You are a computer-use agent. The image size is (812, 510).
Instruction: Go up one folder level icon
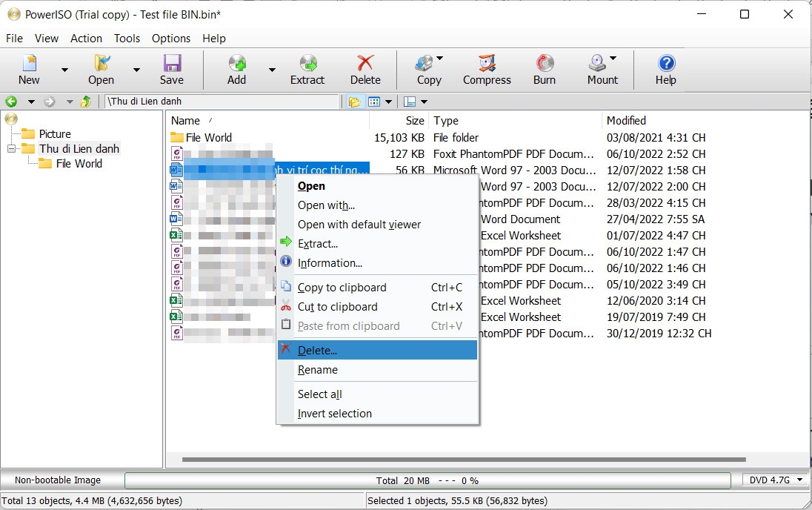coord(86,102)
